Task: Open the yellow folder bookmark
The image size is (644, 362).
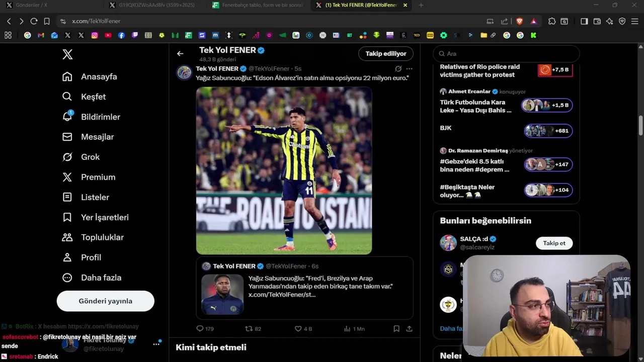Action: [484, 35]
